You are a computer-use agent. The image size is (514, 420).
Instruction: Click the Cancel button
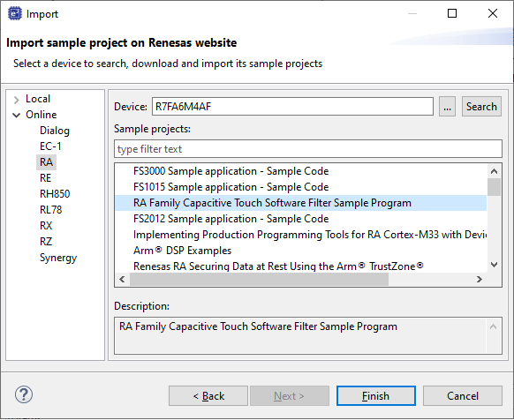(463, 396)
